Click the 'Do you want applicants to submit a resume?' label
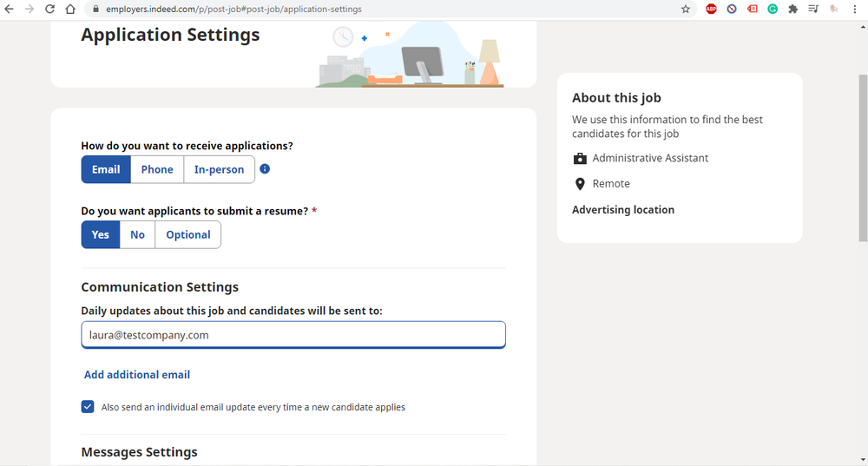The image size is (868, 466). (x=194, y=211)
